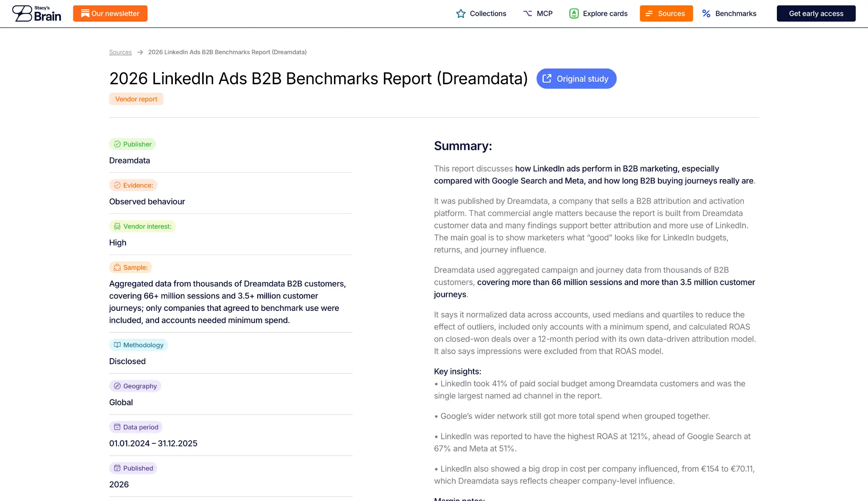
Task: Click Get early access button
Action: [816, 14]
